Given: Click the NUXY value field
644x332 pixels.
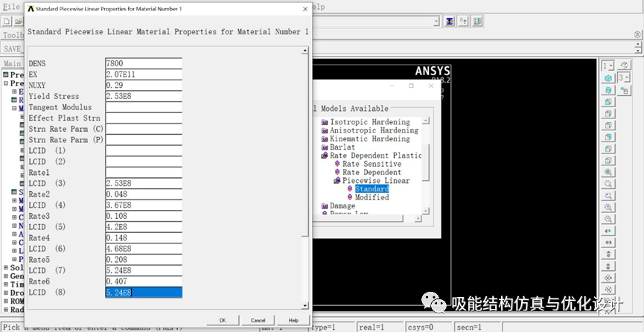Looking at the screenshot, I should click(x=144, y=86).
